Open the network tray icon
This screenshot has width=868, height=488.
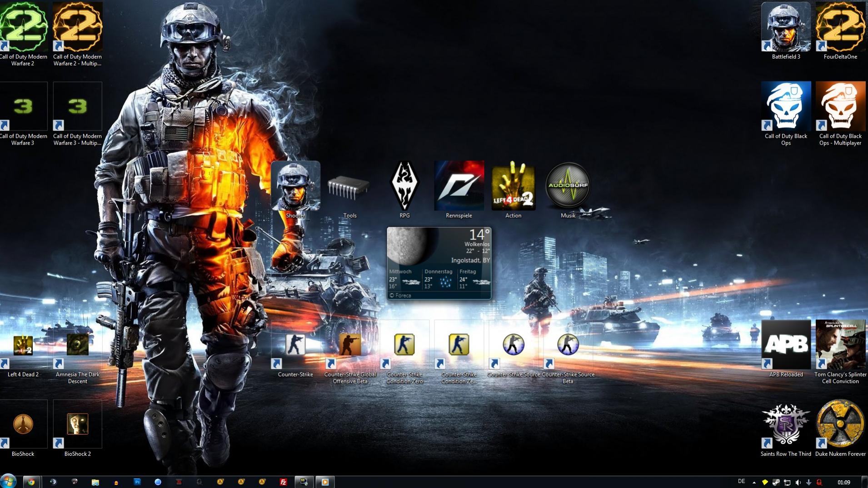(x=787, y=483)
